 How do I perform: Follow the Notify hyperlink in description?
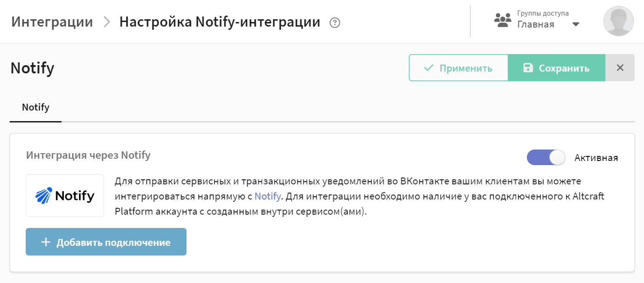click(x=267, y=197)
